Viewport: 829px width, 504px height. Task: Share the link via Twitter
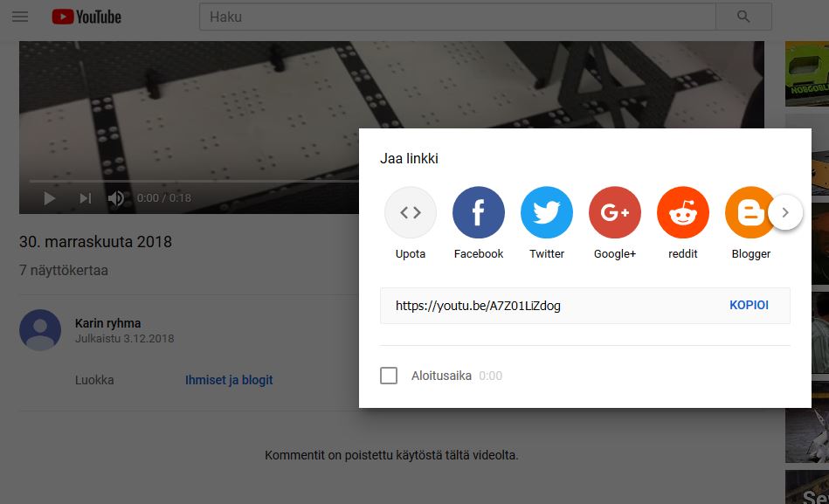[x=547, y=213]
